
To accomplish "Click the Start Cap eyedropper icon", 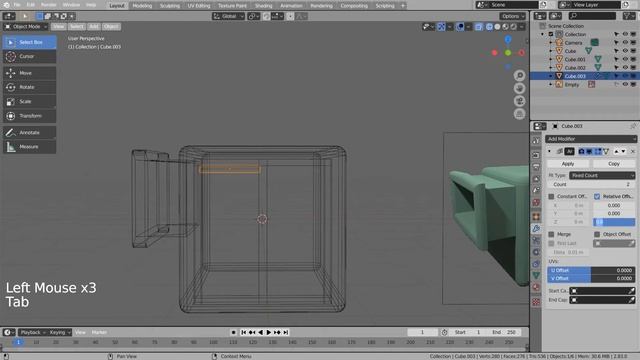I will [x=631, y=291].
